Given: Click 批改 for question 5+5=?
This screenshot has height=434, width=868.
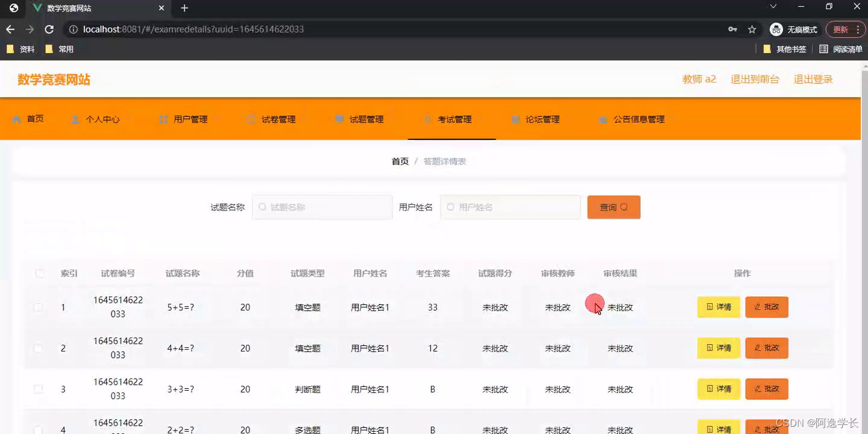Looking at the screenshot, I should point(767,307).
